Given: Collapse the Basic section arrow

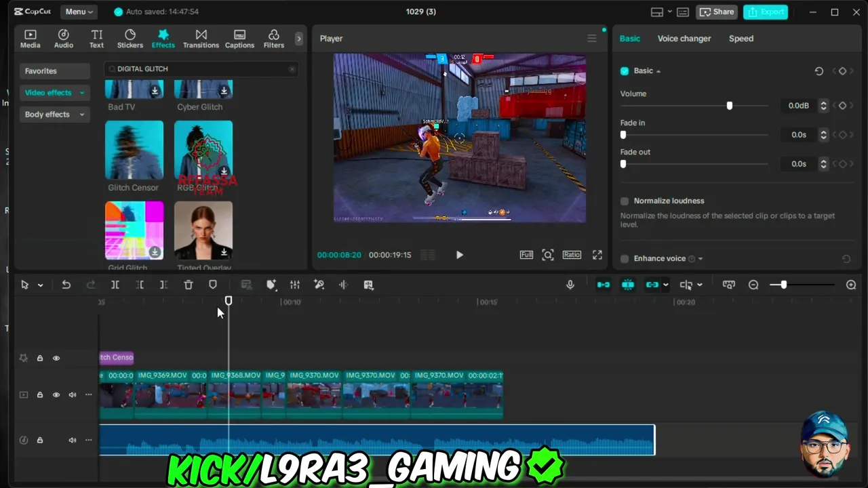Looking at the screenshot, I should click(x=658, y=71).
